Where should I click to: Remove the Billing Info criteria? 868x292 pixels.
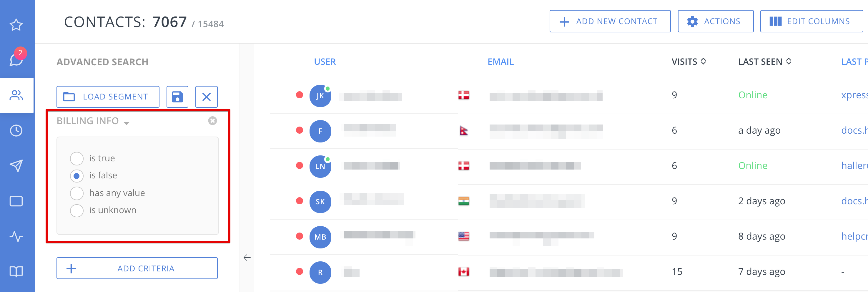coord(212,121)
